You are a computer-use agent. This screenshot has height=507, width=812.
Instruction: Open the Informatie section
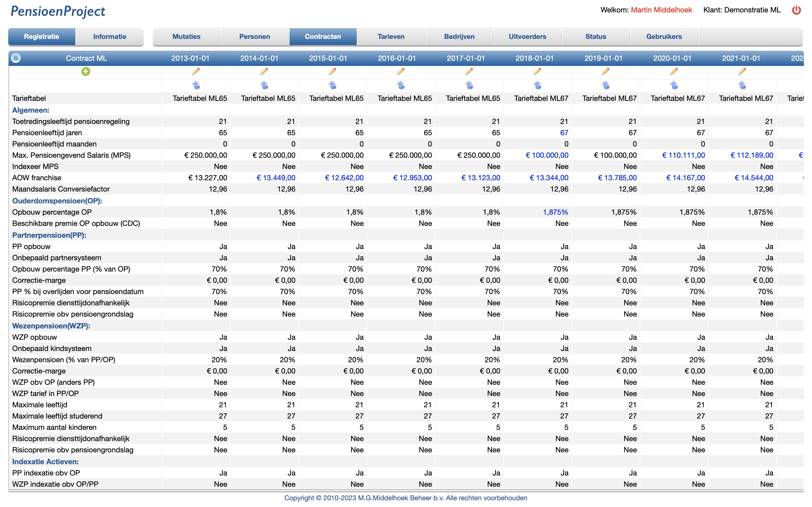(x=109, y=37)
